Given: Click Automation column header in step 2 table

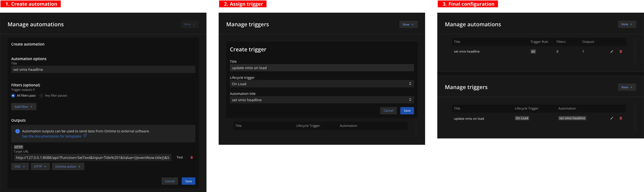Looking at the screenshot, I should pyautogui.click(x=348, y=126).
